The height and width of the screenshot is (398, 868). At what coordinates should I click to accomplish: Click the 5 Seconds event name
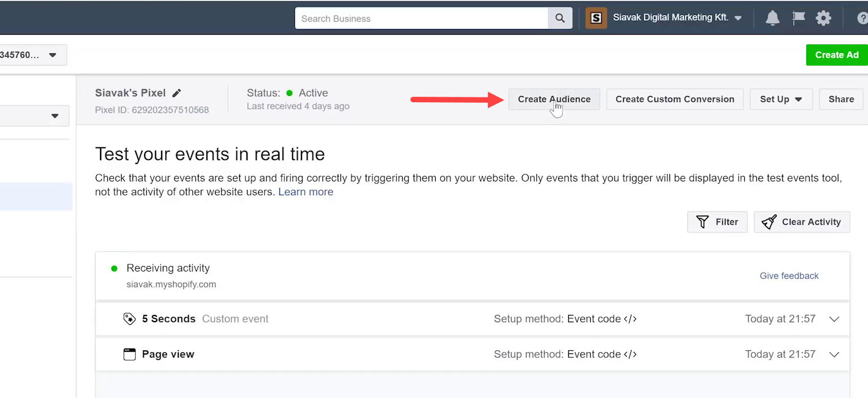[169, 319]
